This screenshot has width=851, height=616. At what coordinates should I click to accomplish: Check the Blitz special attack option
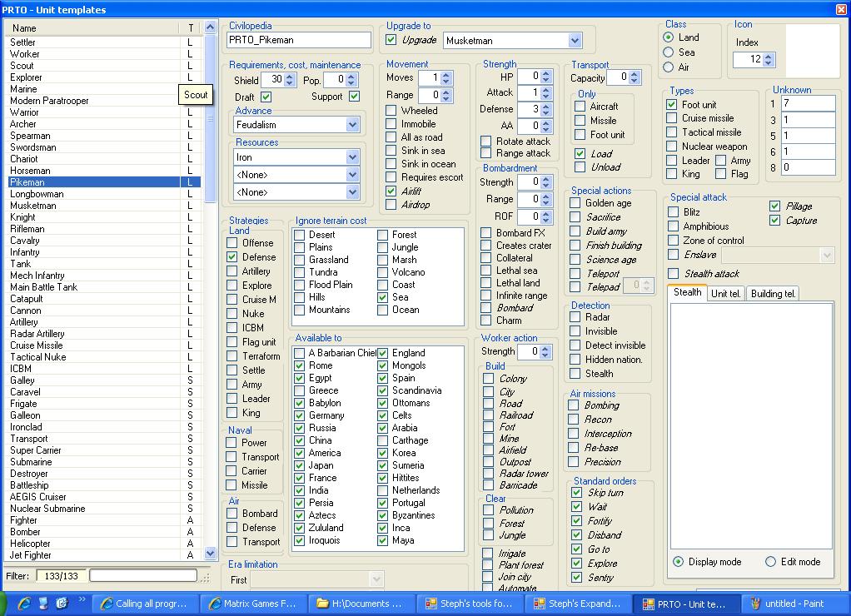point(674,211)
